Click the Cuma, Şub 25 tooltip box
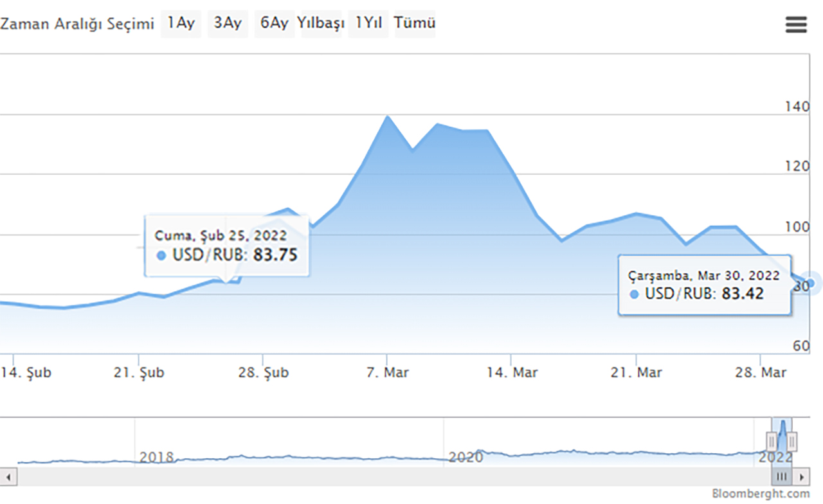The width and height of the screenshot is (823, 504). 226,246
